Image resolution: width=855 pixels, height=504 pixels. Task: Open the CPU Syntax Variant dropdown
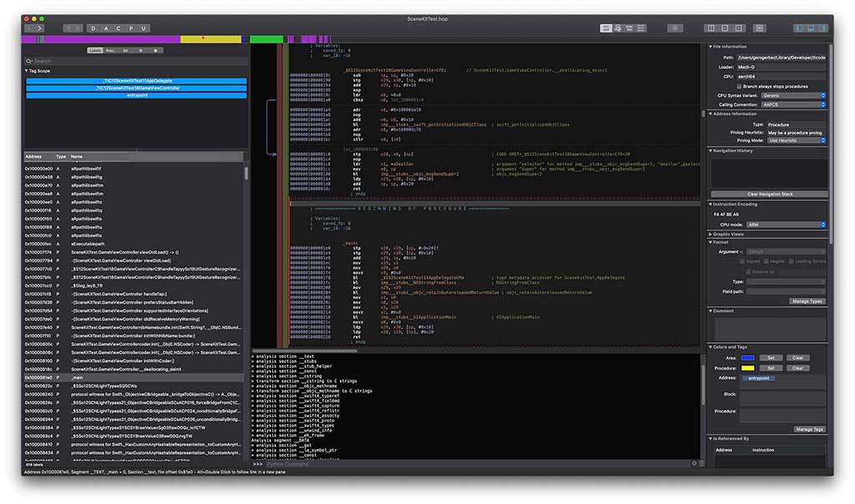pos(792,95)
